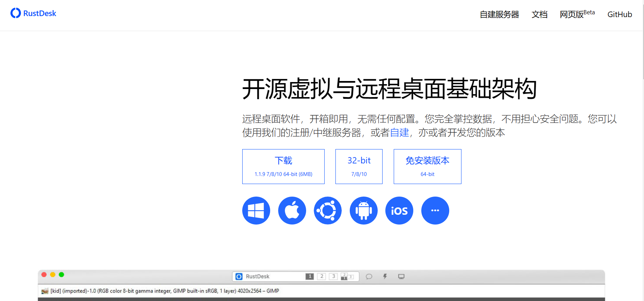
Task: Show all displays layout icon in demo toolbar
Action: tap(348, 277)
